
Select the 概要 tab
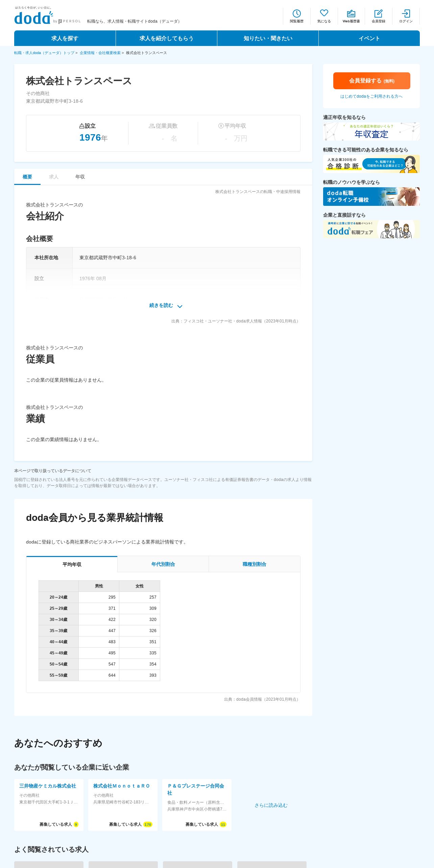point(27,177)
